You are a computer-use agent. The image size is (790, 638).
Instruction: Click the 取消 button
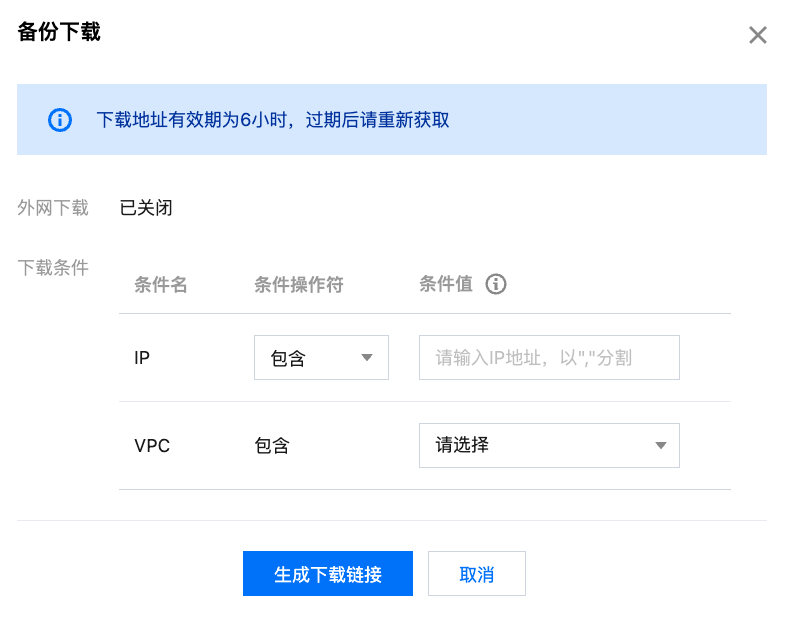point(477,574)
